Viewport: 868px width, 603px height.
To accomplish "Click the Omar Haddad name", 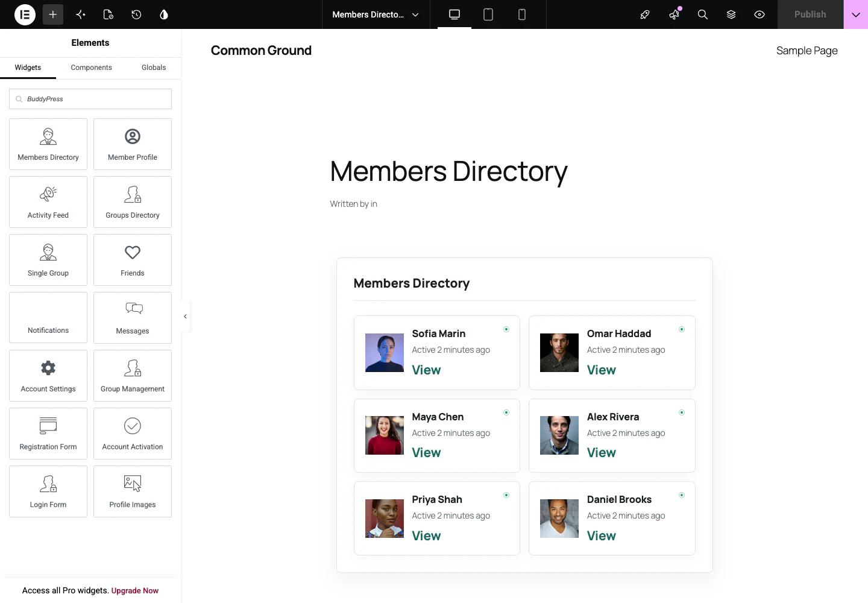I will 619,333.
